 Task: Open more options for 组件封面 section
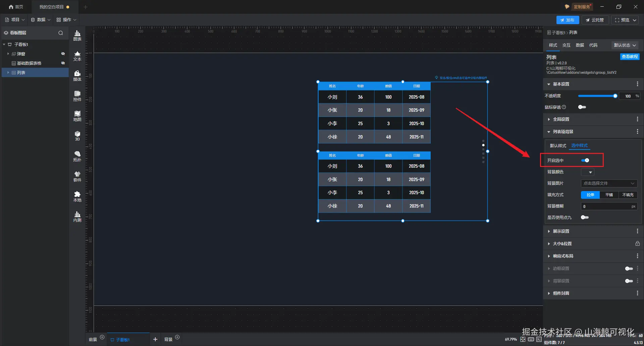point(638,293)
